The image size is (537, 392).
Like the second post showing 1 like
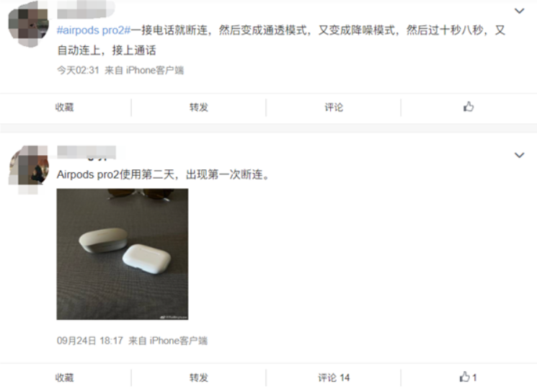tap(468, 378)
